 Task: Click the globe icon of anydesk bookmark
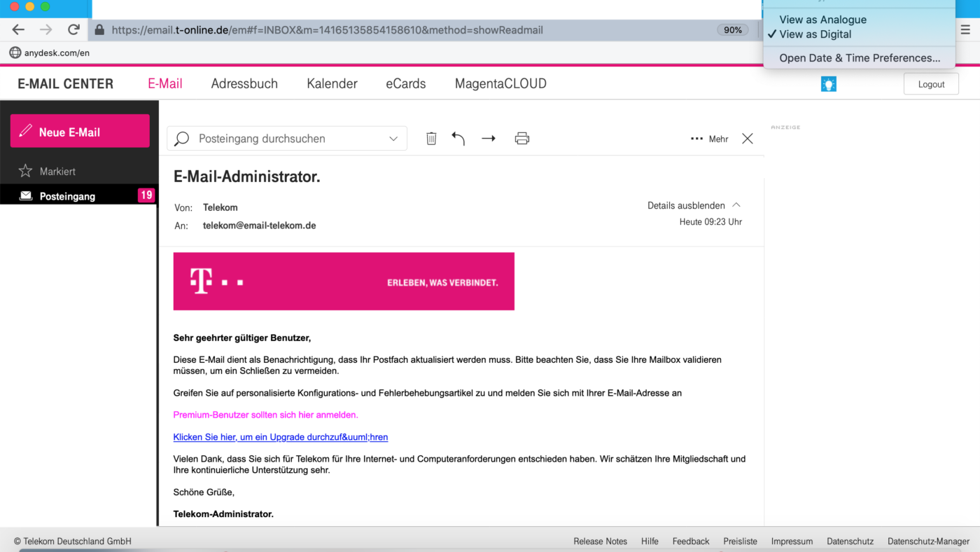[15, 53]
